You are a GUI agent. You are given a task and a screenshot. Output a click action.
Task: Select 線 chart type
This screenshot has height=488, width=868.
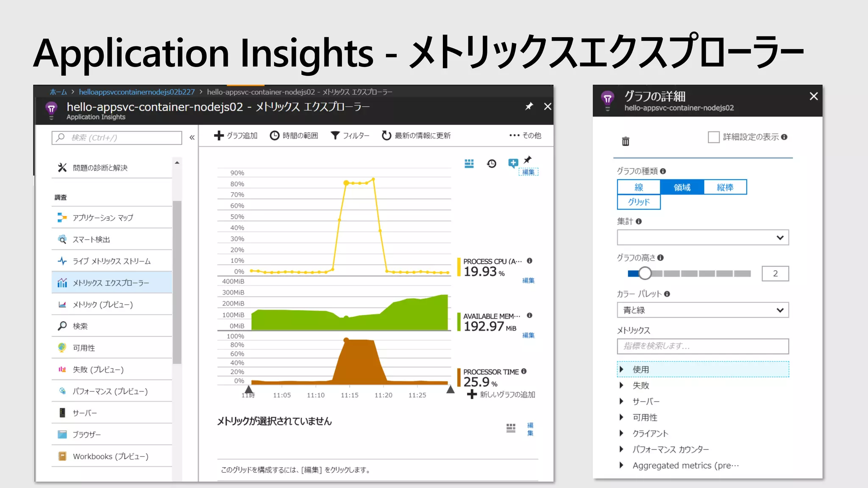(x=639, y=187)
